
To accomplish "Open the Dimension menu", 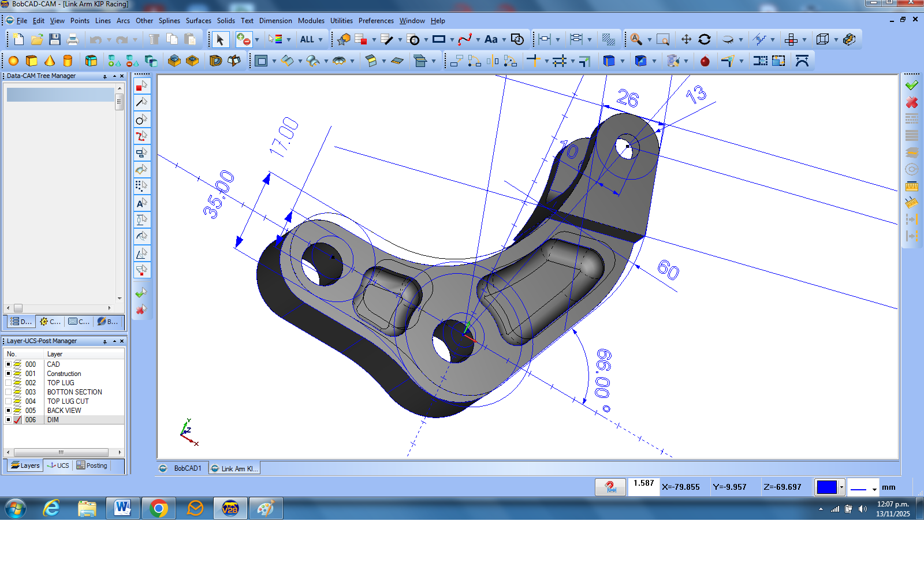I will [x=275, y=21].
